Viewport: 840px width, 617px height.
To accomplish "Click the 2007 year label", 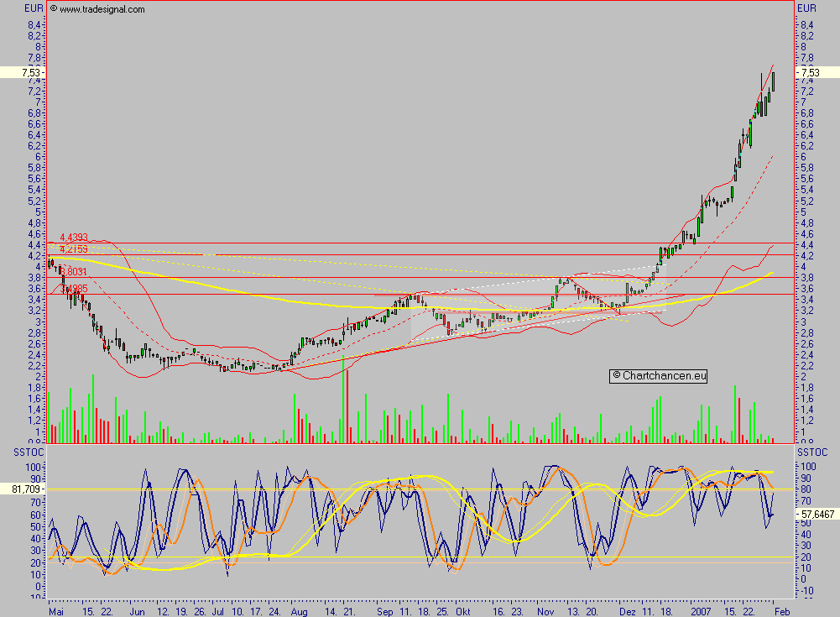I will point(701,612).
